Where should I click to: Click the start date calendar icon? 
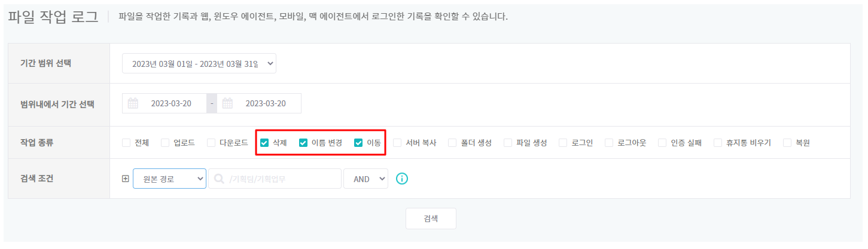[x=133, y=103]
